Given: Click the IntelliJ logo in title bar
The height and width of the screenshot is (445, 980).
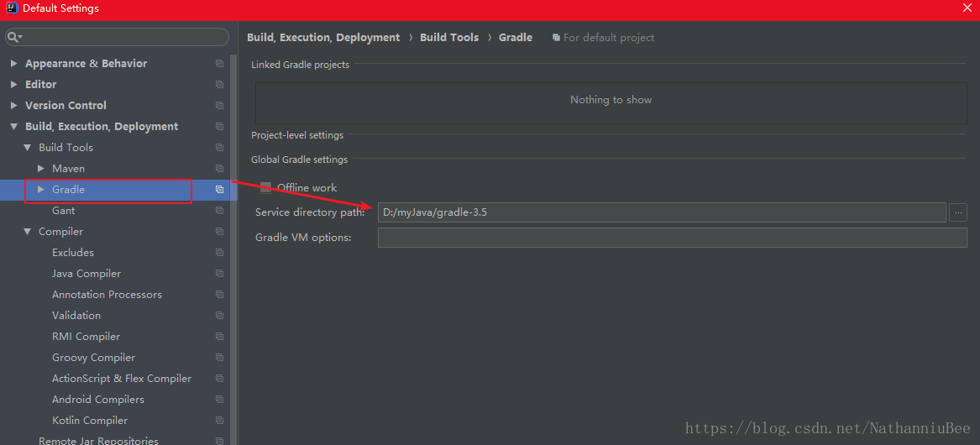Looking at the screenshot, I should coord(12,8).
